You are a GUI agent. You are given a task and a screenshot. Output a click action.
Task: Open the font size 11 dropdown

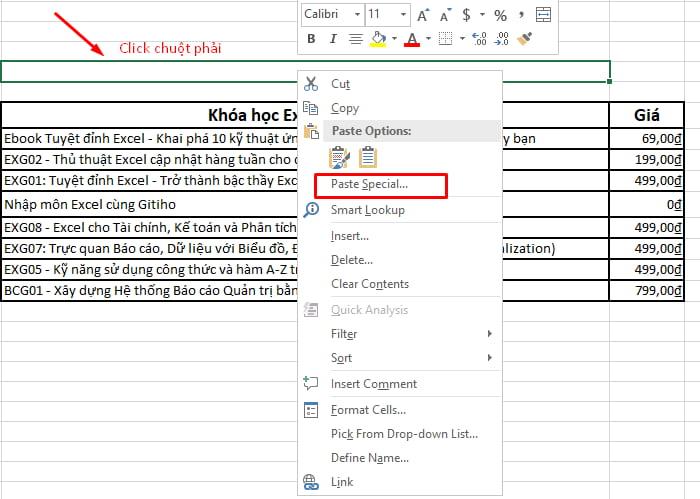click(403, 15)
